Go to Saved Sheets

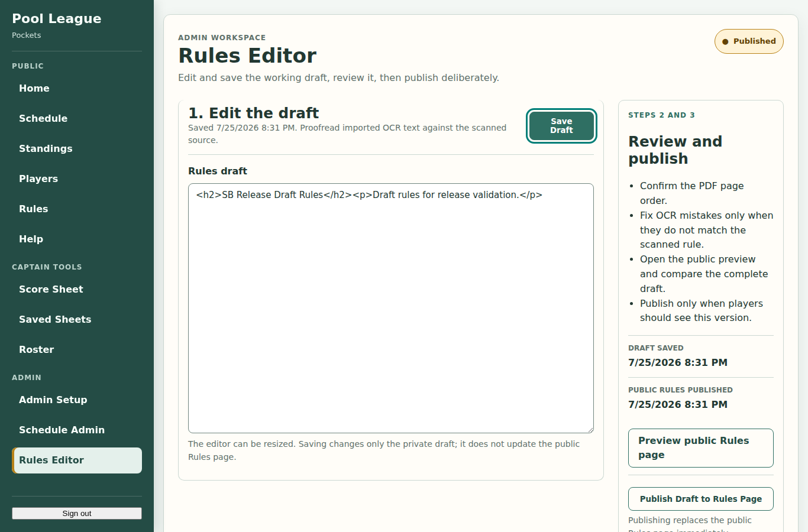tap(77, 319)
